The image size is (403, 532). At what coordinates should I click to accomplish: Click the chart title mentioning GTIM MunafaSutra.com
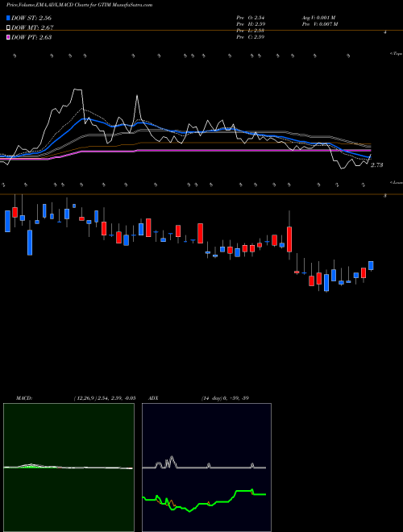[79, 5]
